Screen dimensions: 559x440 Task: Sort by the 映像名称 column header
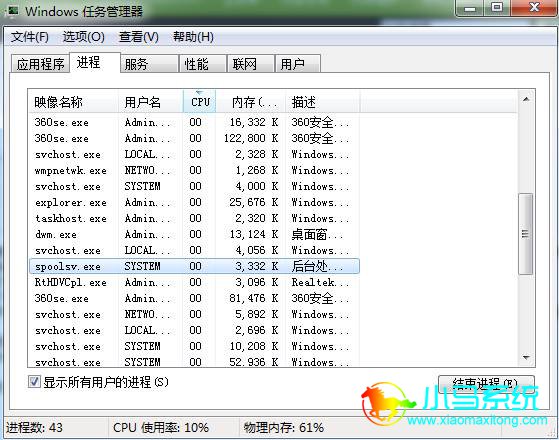click(x=73, y=102)
